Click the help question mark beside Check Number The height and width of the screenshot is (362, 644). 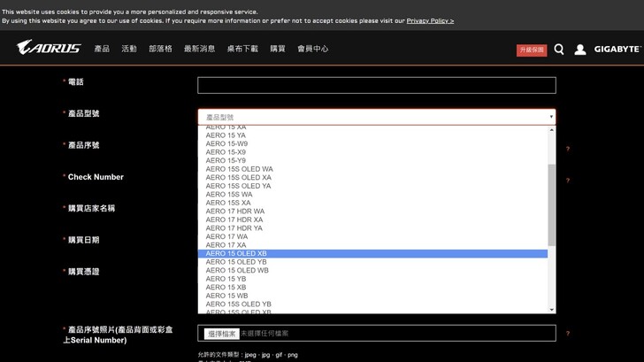tap(568, 181)
